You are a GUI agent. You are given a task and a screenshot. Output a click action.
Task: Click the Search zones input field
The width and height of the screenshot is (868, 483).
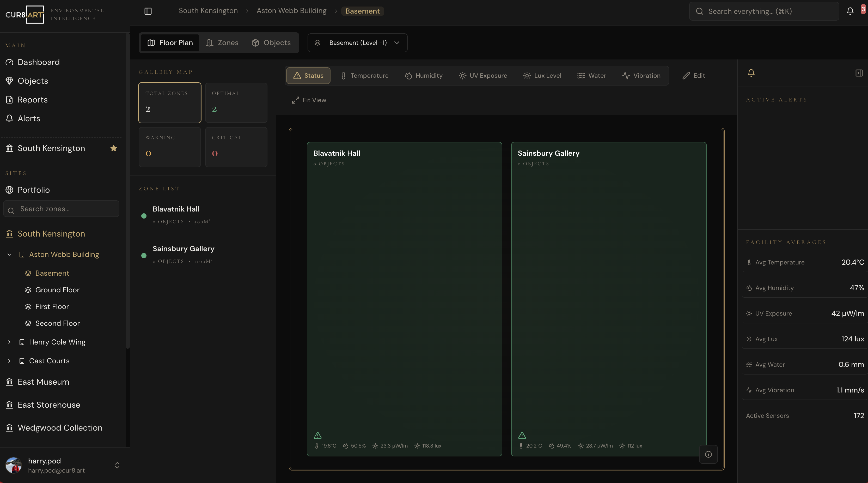(61, 209)
